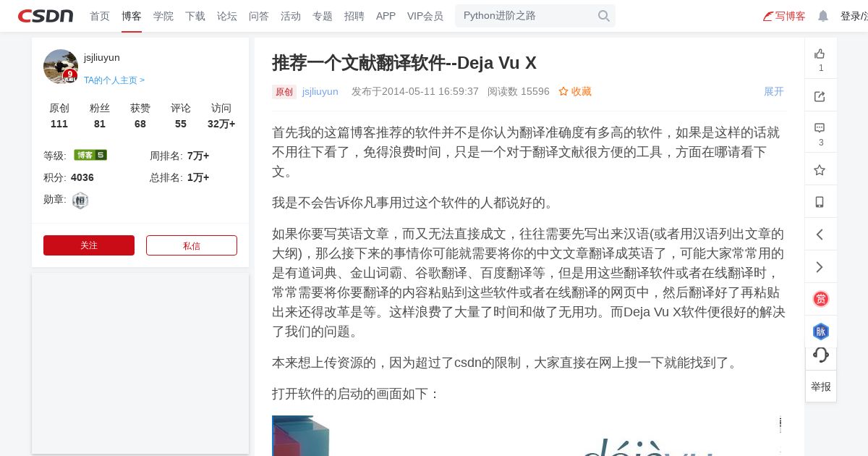Go to previous article with left chevron
The image size is (868, 456).
pyautogui.click(x=820, y=235)
